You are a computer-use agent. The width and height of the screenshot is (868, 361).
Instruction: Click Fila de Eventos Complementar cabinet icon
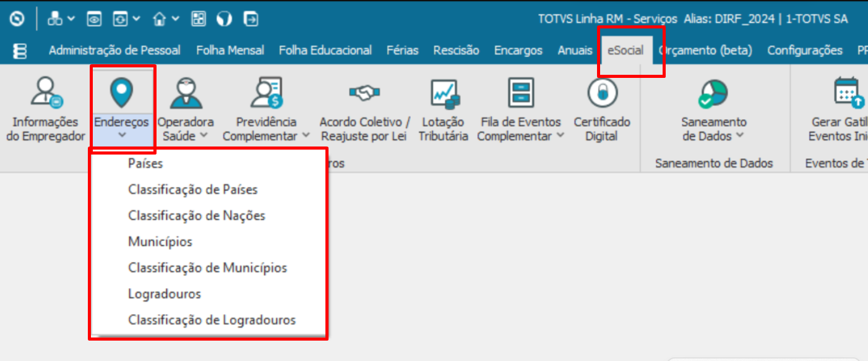pyautogui.click(x=521, y=93)
